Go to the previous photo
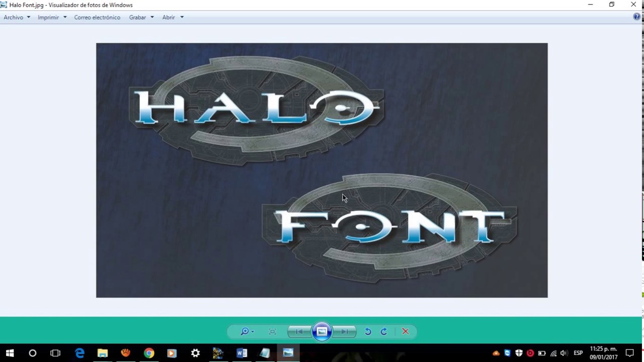The height and width of the screenshot is (362, 644). coord(299,331)
